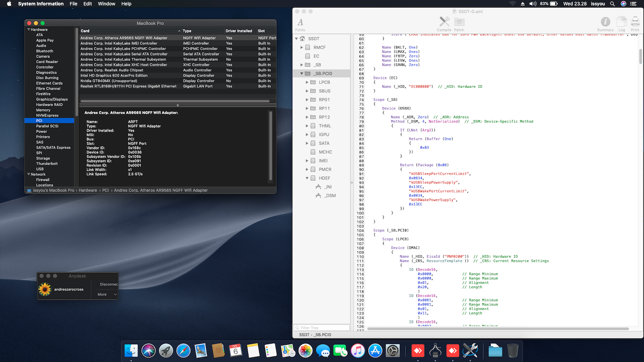Image resolution: width=644 pixels, height=362 pixels.
Task: Click the Compile toolbar icon
Action: coord(444,24)
